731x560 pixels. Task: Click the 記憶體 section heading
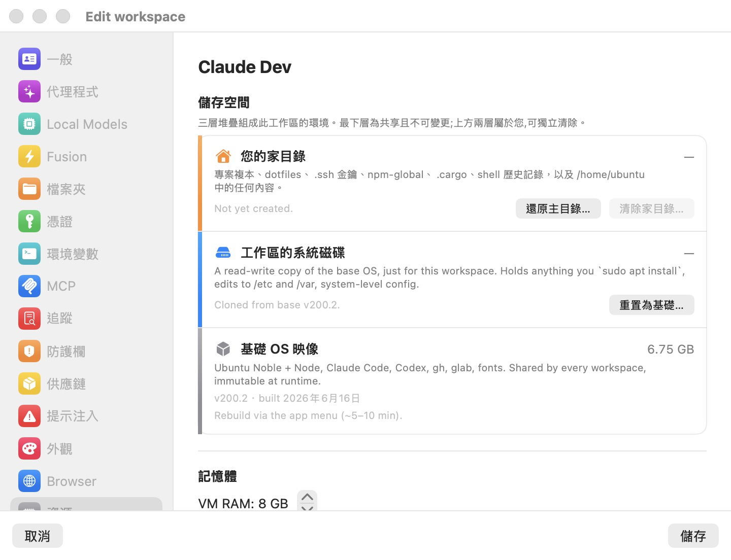[x=217, y=476]
